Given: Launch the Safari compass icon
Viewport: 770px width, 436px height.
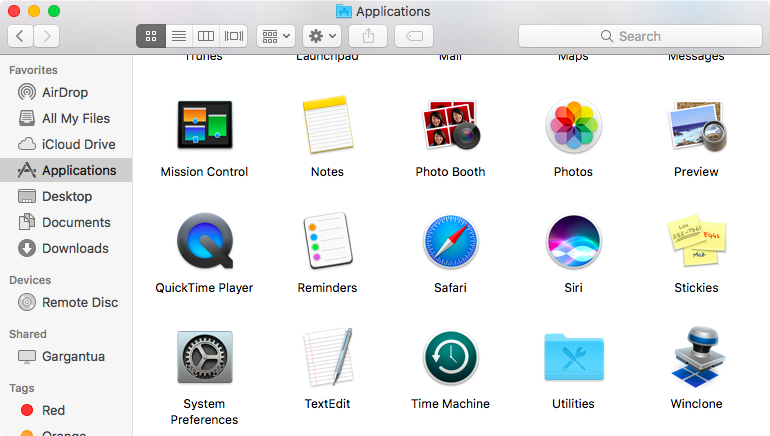Looking at the screenshot, I should 451,241.
